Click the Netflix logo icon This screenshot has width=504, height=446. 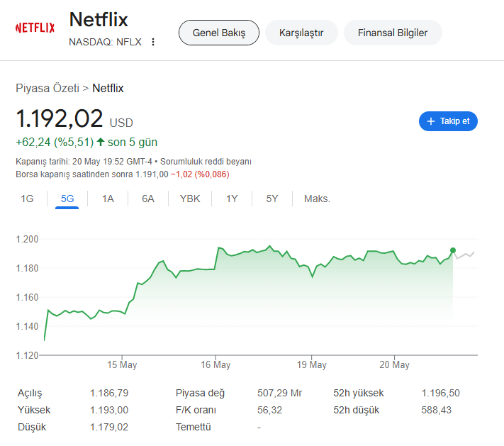(x=35, y=28)
